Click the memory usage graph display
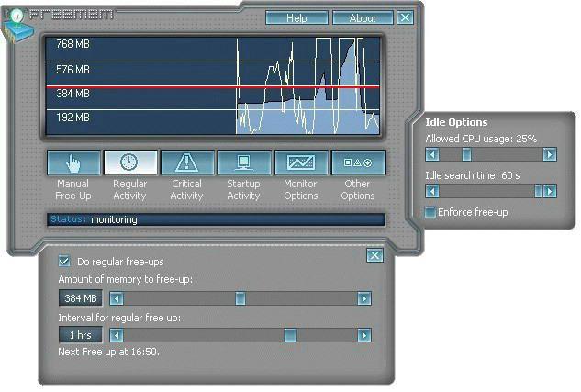Viewport: 581px width, 392px height. (213, 85)
